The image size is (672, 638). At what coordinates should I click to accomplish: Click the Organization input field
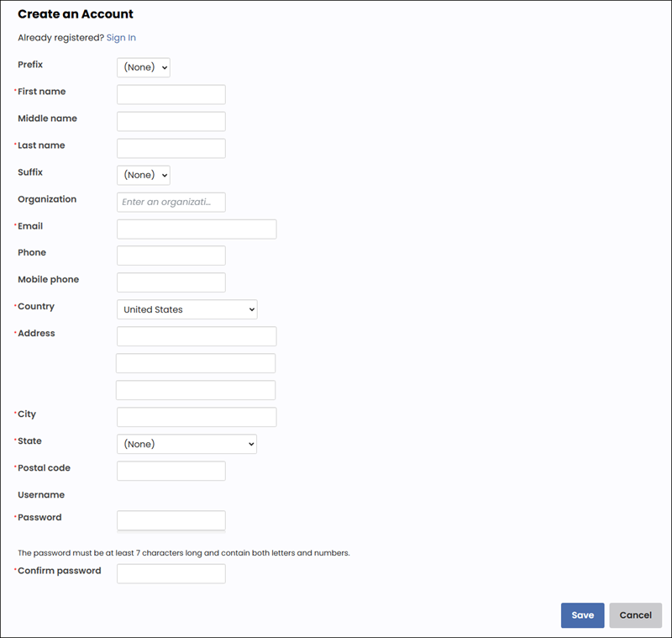point(171,202)
